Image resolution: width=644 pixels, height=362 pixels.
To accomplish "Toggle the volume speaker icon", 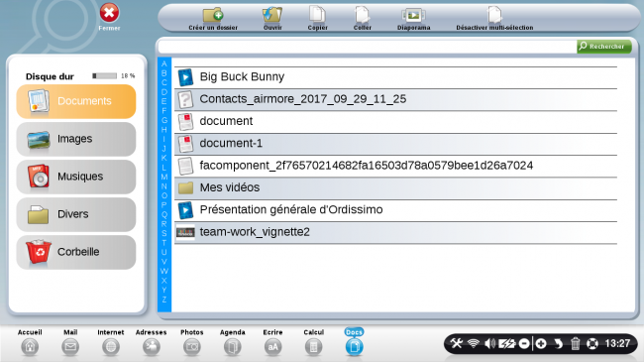I will pyautogui.click(x=489, y=343).
